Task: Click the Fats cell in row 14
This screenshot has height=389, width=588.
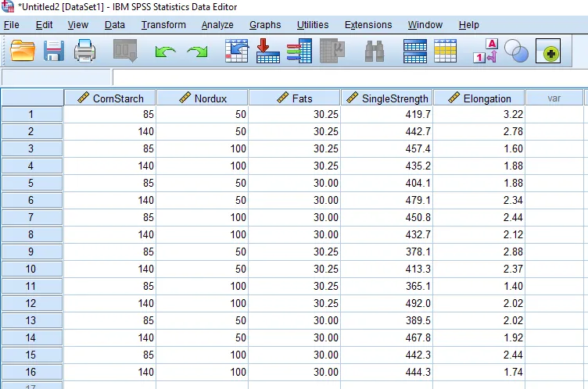Action: 294,337
